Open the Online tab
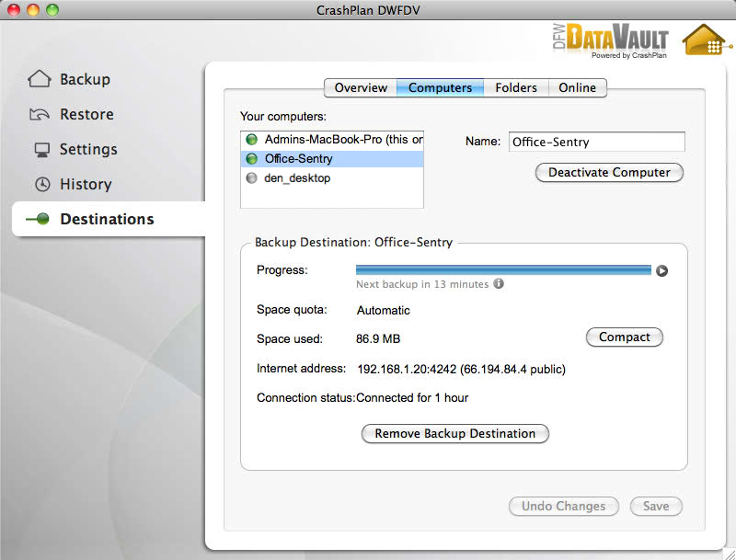736x560 pixels. (x=578, y=87)
